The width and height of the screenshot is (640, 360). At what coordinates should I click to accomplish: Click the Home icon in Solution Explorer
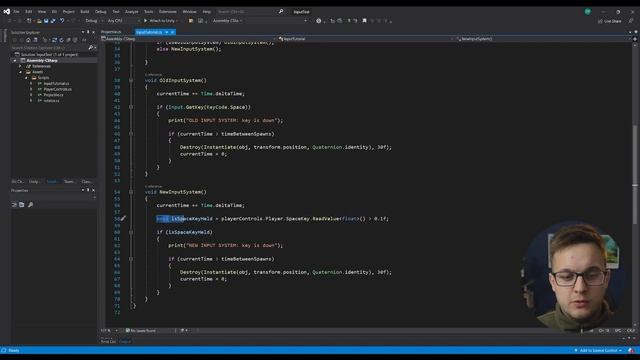28,40
